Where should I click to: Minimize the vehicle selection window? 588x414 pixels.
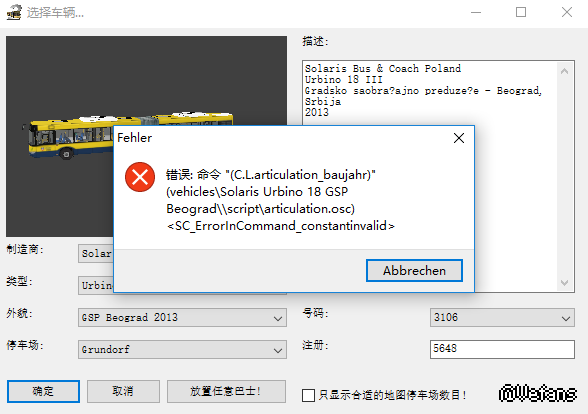pos(476,12)
